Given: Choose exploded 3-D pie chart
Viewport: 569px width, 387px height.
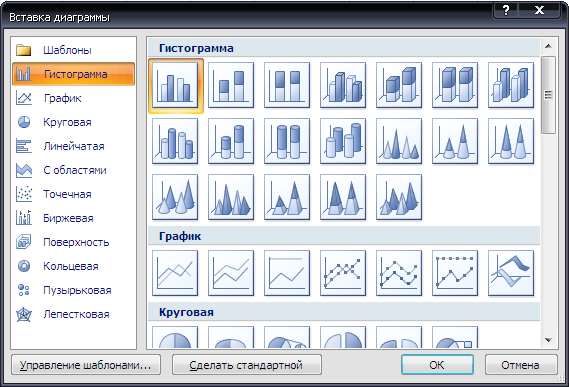Looking at the screenshot, I should [x=399, y=337].
